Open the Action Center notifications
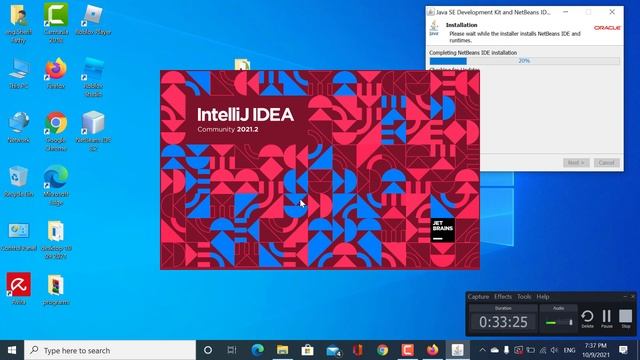The width and height of the screenshot is (640, 360). pyautogui.click(x=623, y=350)
